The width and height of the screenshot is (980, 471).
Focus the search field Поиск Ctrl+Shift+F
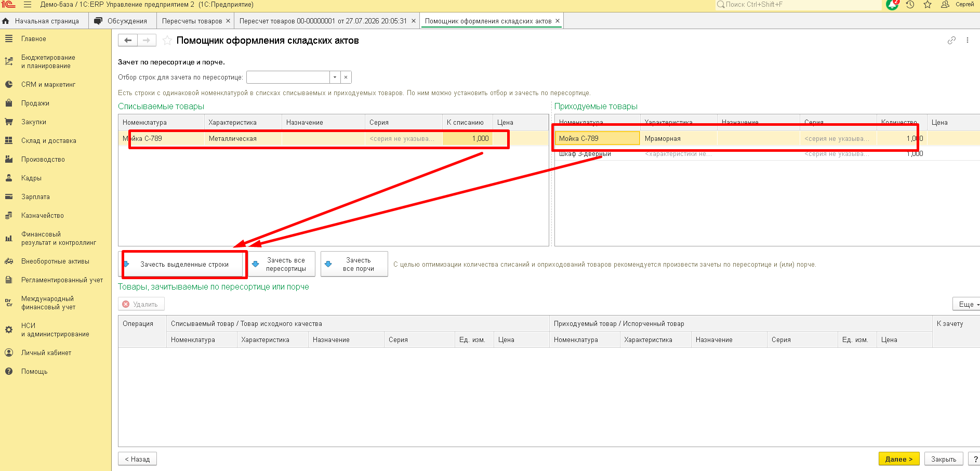798,5
